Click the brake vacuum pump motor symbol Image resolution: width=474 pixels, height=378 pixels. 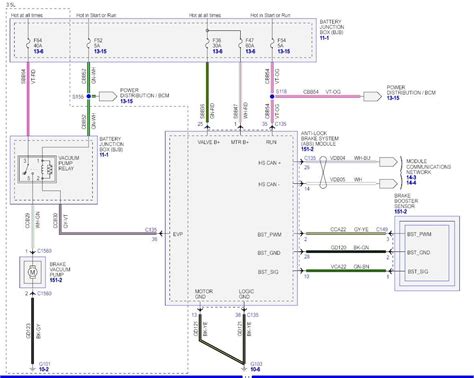[32, 272]
